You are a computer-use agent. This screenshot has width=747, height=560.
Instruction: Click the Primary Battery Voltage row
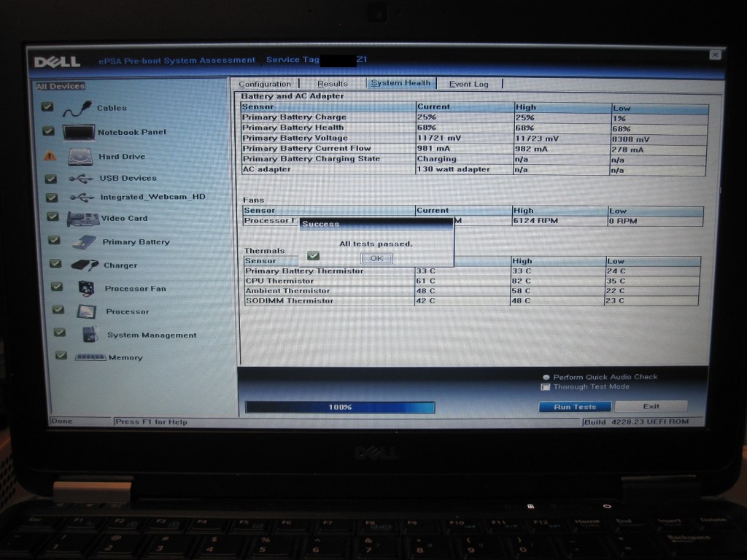point(474,139)
